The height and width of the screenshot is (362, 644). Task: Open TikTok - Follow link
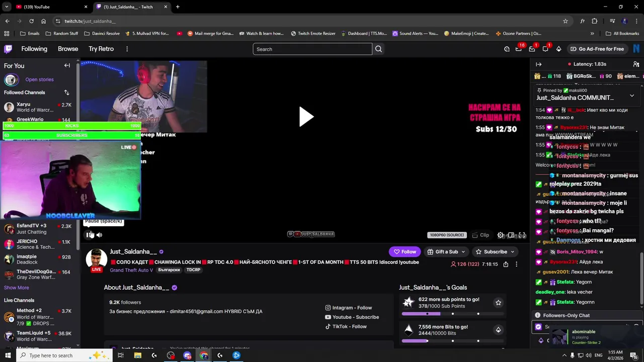(346, 327)
